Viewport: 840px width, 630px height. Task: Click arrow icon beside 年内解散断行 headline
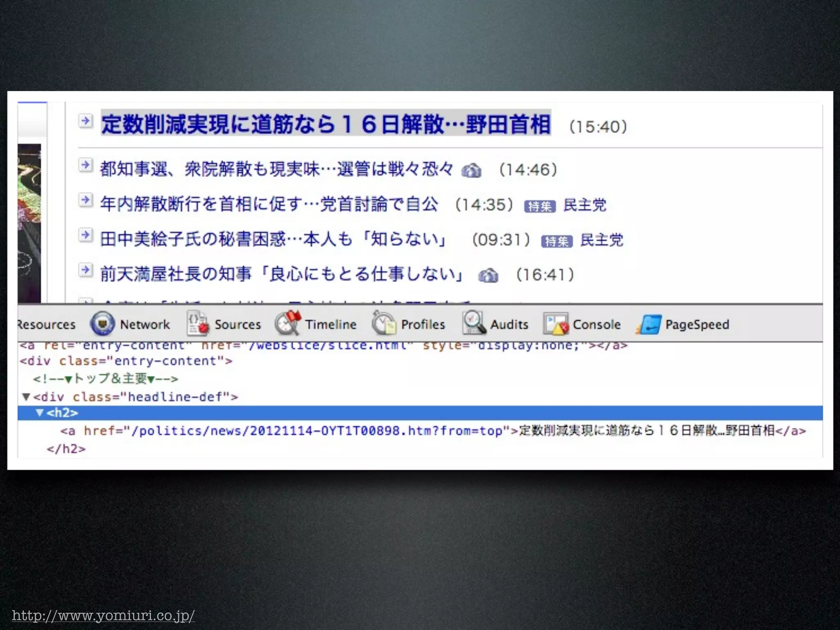click(x=85, y=200)
